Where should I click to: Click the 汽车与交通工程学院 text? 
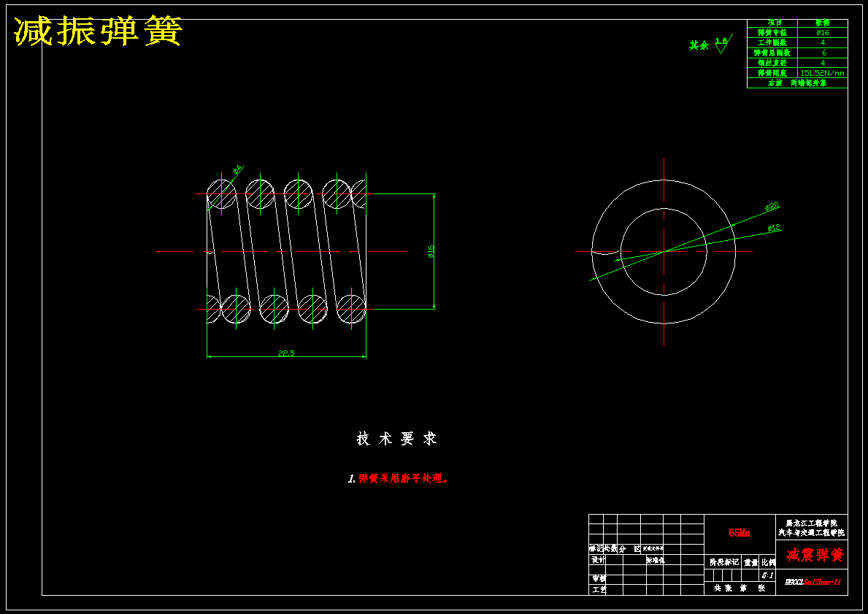coord(812,533)
